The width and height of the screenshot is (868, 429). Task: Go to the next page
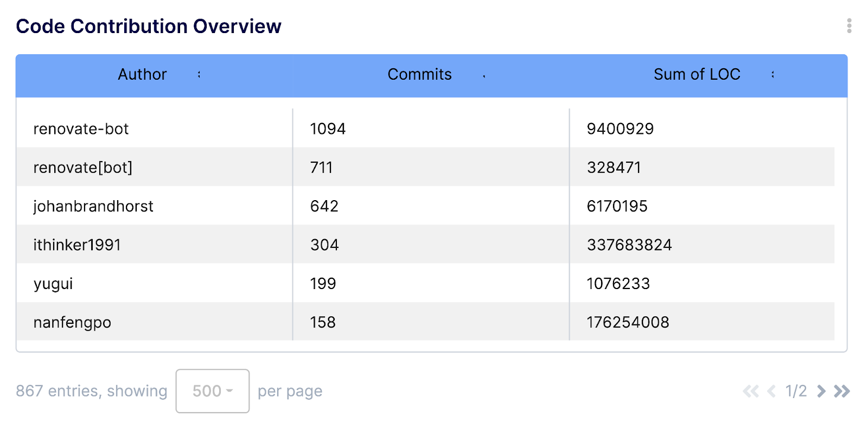pyautogui.click(x=821, y=391)
